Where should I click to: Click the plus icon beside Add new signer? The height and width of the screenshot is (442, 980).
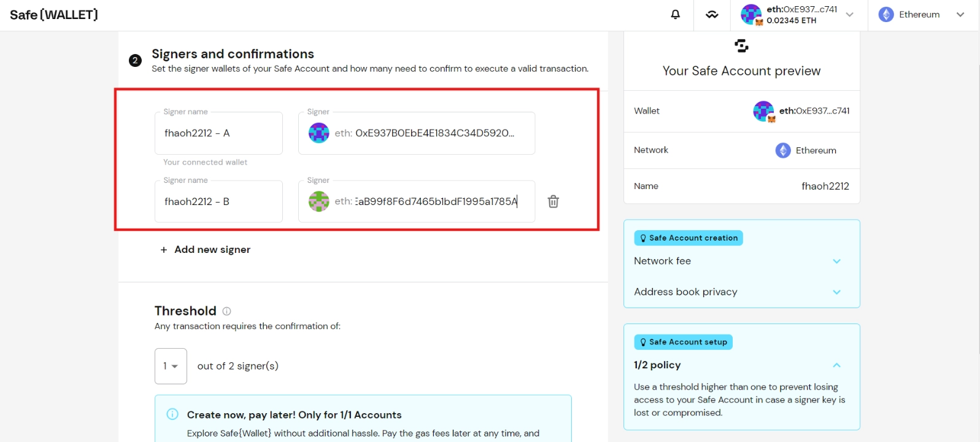(x=164, y=250)
